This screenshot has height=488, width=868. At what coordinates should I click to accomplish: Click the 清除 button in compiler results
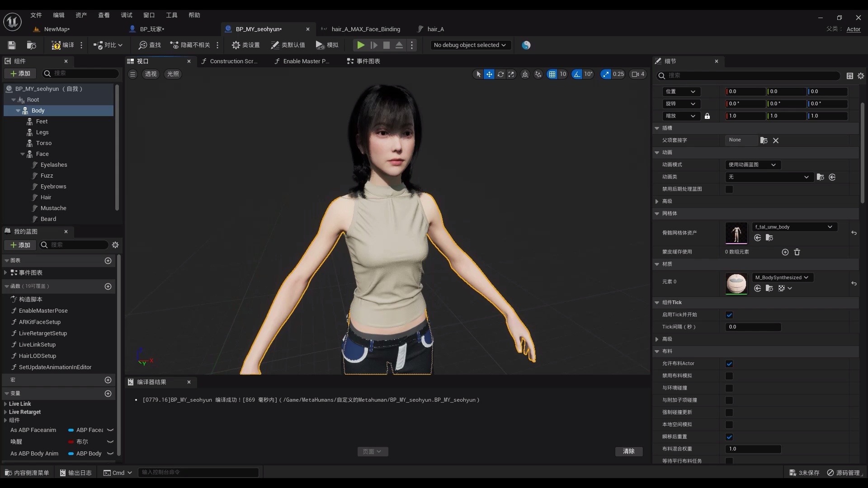[628, 451]
